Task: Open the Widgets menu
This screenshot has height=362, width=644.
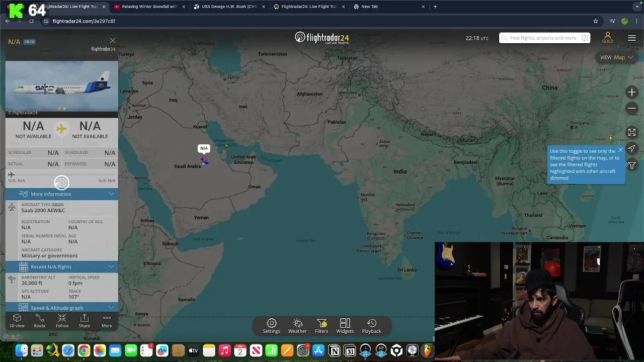Action: pos(345,326)
